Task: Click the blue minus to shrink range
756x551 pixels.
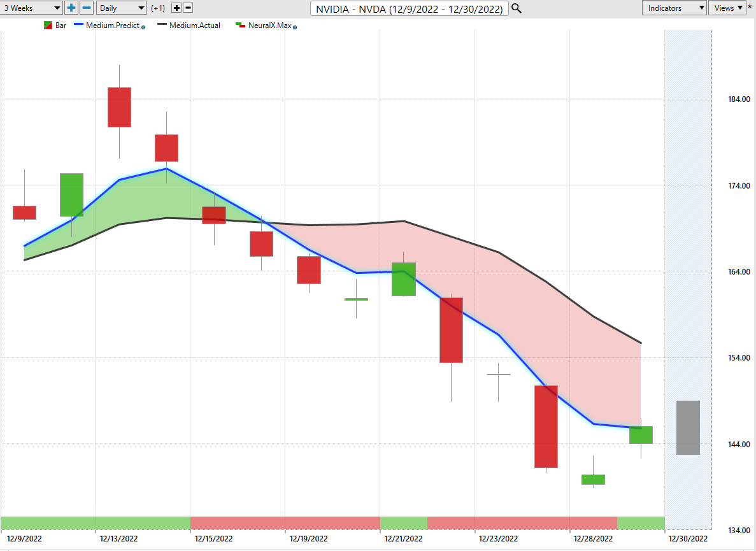Action: (87, 8)
